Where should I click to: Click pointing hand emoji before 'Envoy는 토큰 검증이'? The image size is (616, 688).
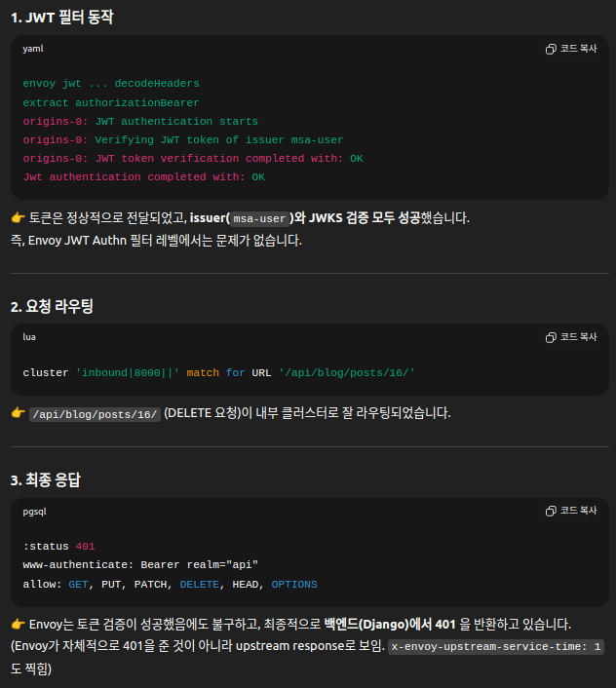coord(18,624)
